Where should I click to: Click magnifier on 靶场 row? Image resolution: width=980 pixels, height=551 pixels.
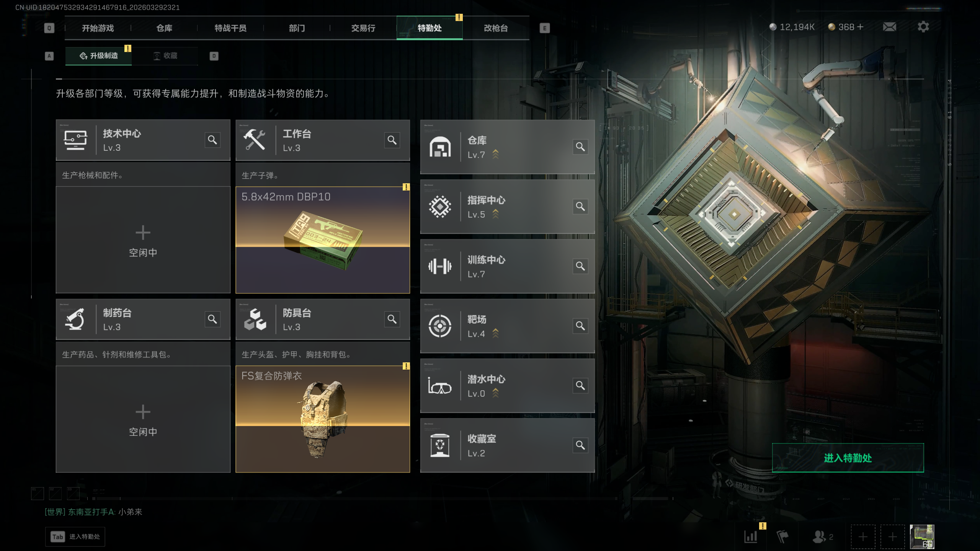pos(580,326)
